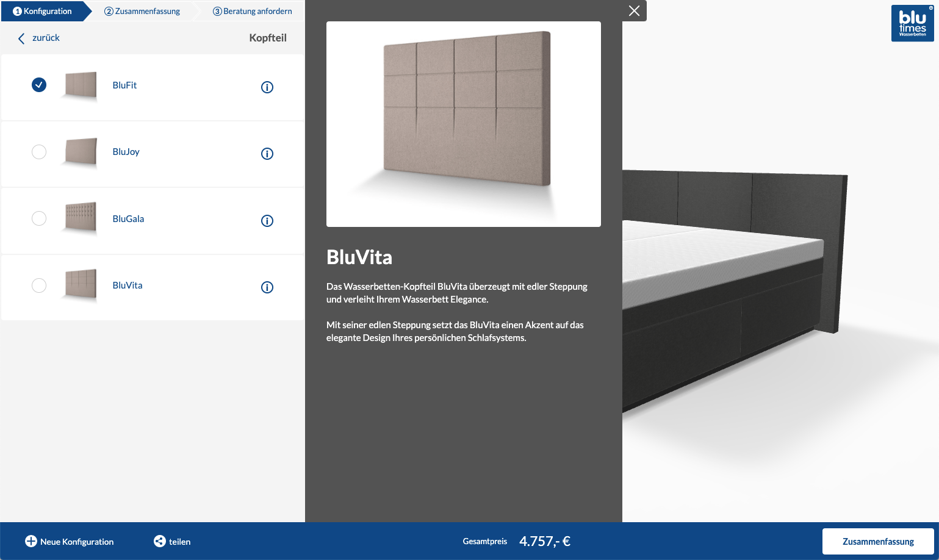Open the info icon for BluJoy
This screenshot has height=560, width=939.
[267, 154]
